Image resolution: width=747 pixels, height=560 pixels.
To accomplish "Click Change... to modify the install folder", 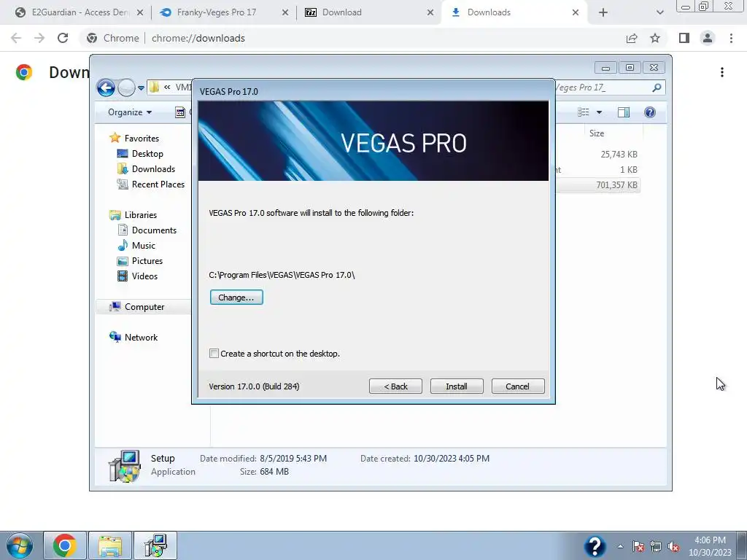I will coord(236,297).
